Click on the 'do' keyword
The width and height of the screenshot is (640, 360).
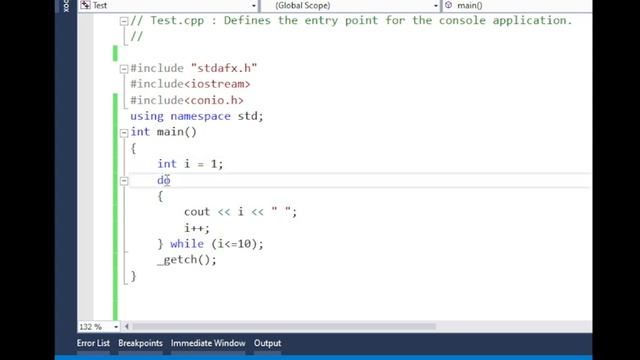[164, 180]
